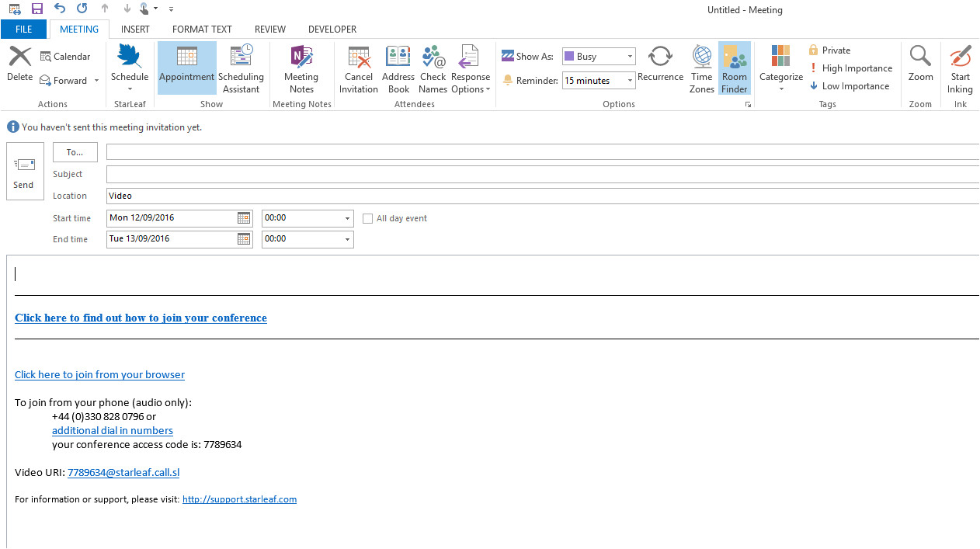Open the Time Zones option
Image resolution: width=980 pixels, height=549 pixels.
pyautogui.click(x=701, y=68)
